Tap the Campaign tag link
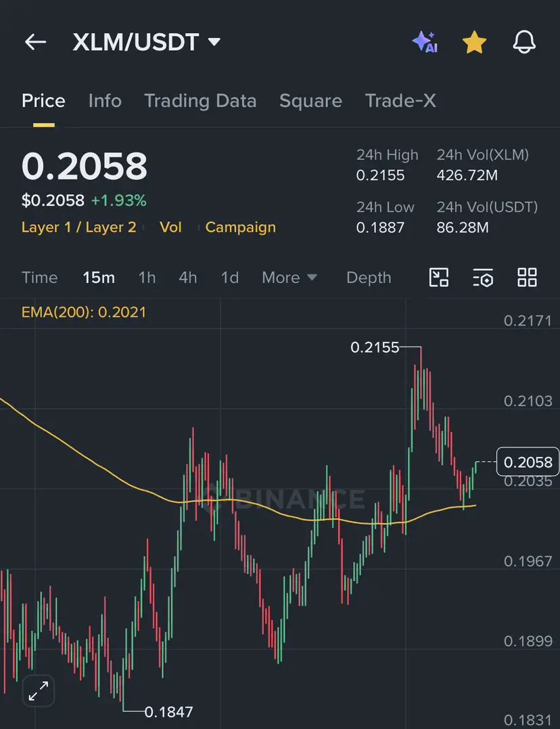 tap(241, 227)
